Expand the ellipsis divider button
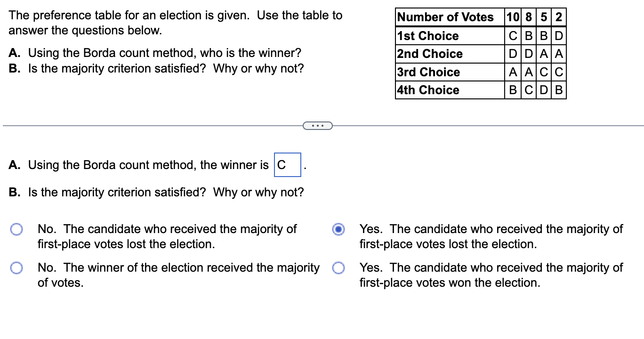This screenshot has height=339, width=644. [318, 125]
